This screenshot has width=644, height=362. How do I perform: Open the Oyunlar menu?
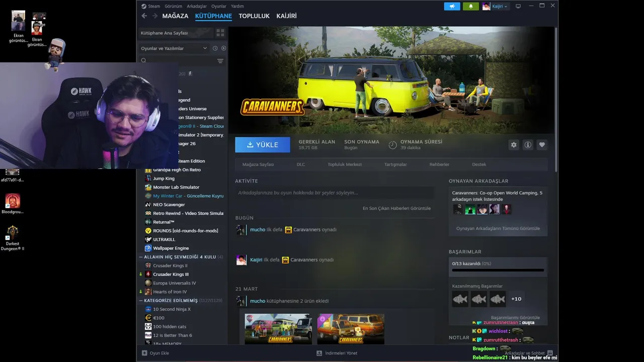[x=219, y=6]
